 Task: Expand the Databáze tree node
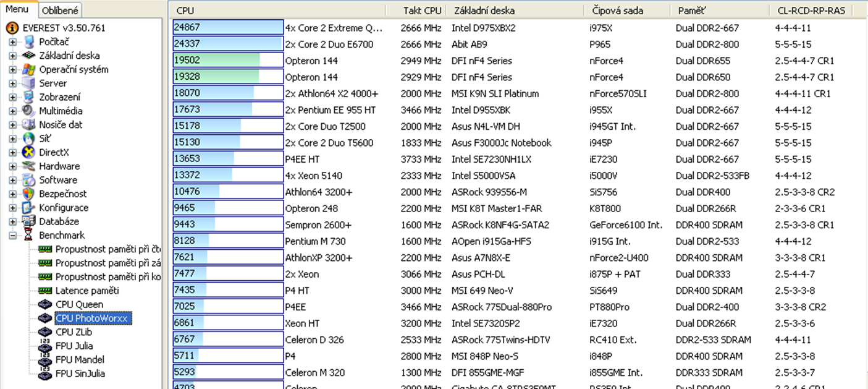click(12, 221)
